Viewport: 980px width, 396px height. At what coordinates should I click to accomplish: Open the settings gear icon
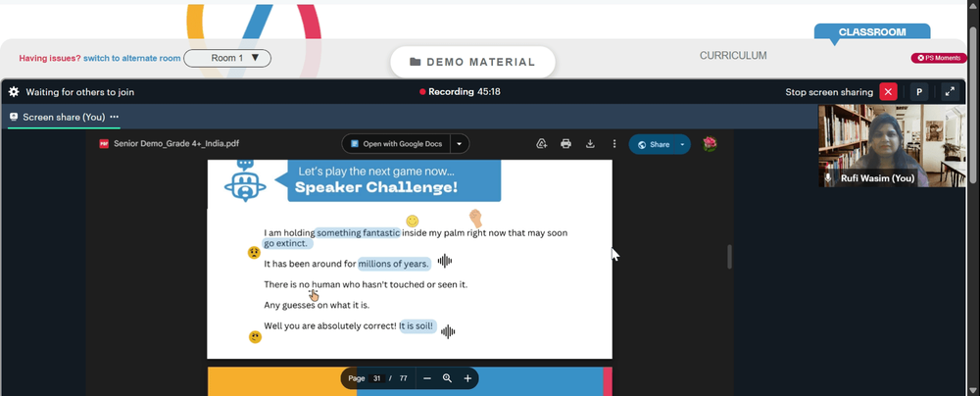point(14,92)
